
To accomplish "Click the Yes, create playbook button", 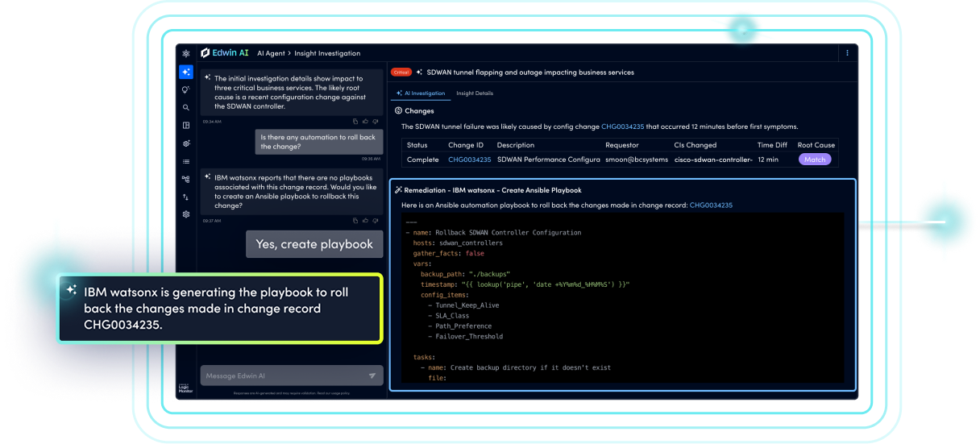I will click(x=314, y=244).
